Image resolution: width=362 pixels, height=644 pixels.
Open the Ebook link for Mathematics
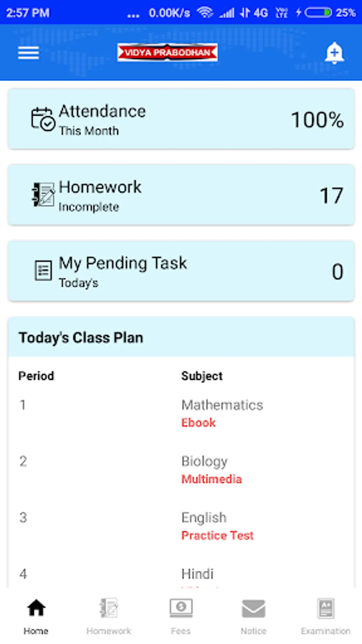pos(198,423)
